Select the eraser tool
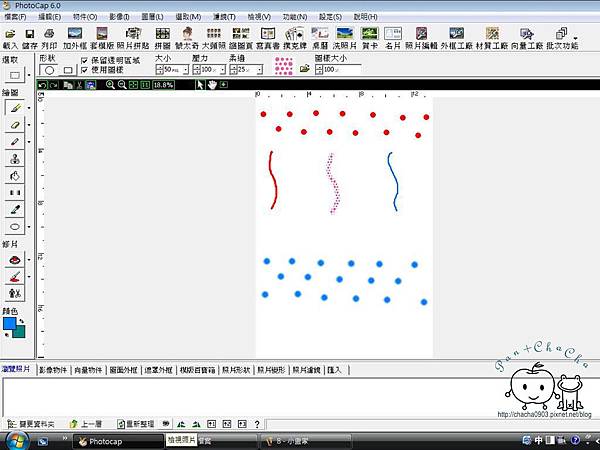Screen dimensions: 600x450 click(x=15, y=125)
